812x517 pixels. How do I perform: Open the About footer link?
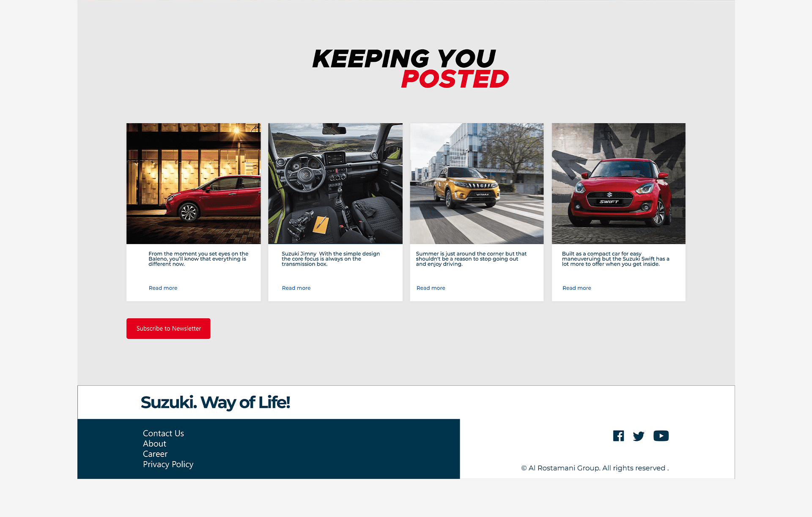154,444
